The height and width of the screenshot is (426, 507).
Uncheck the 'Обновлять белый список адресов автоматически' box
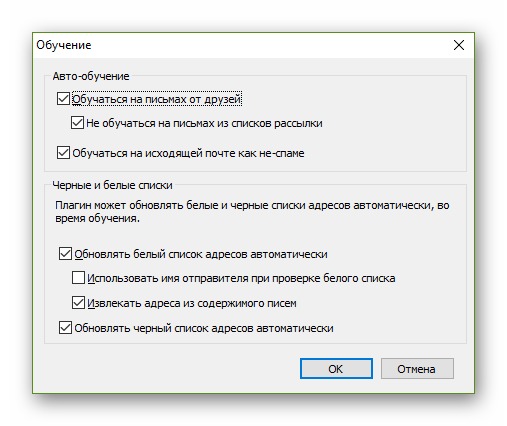[65, 254]
